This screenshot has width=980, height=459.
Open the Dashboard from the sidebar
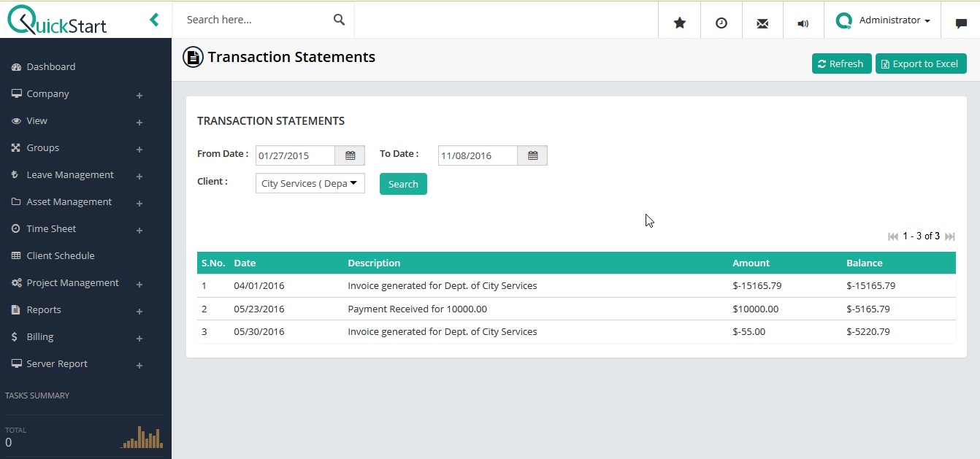tap(51, 66)
